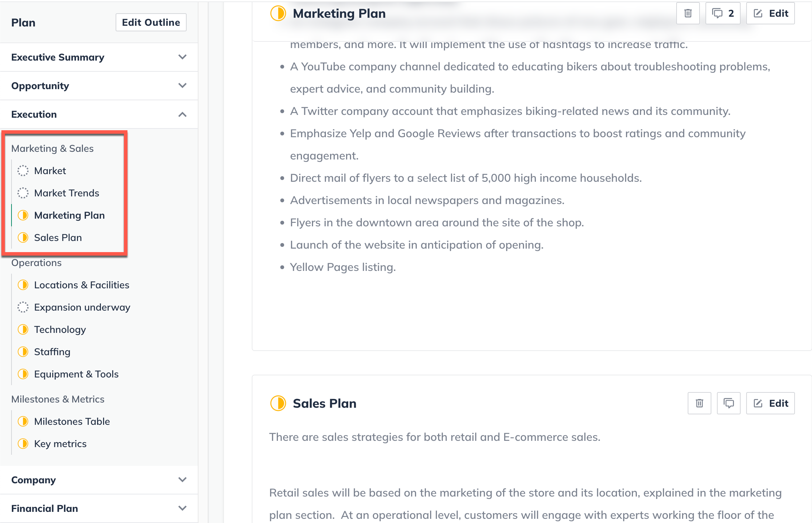Select Market under Marketing & Sales
Viewport: 812px width, 523px height.
click(x=50, y=171)
